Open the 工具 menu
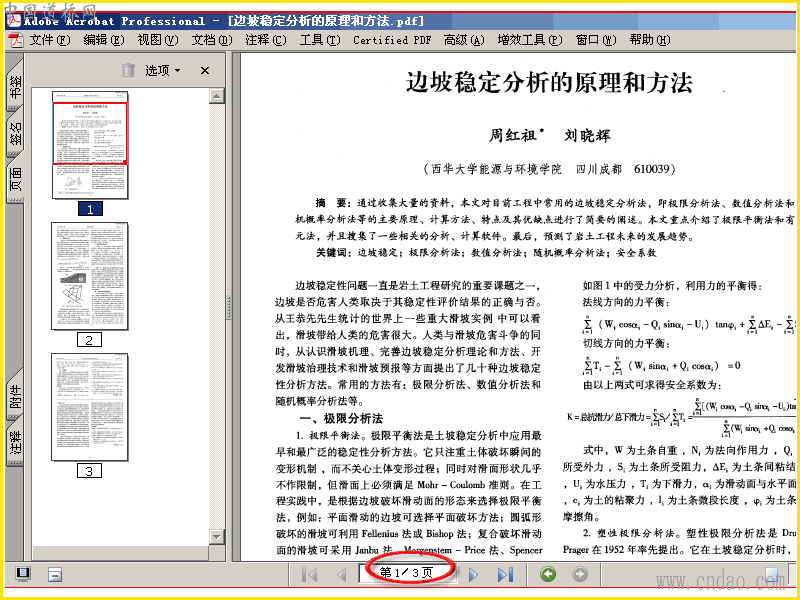The width and height of the screenshot is (800, 600). [320, 40]
